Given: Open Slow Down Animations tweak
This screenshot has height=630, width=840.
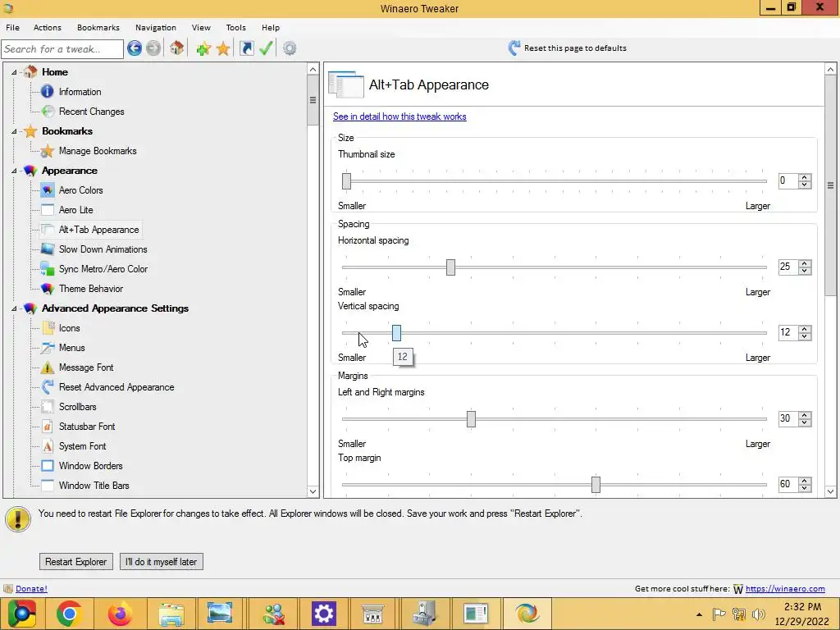Looking at the screenshot, I should (103, 249).
